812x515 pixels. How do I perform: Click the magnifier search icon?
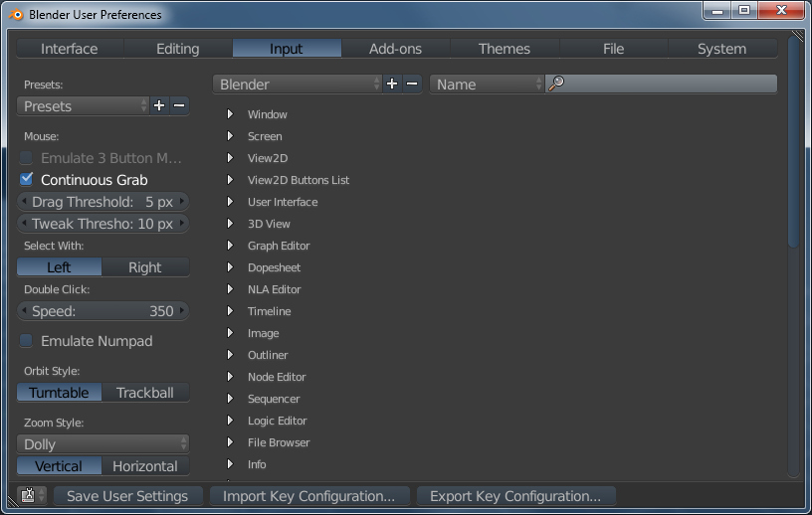tap(556, 84)
